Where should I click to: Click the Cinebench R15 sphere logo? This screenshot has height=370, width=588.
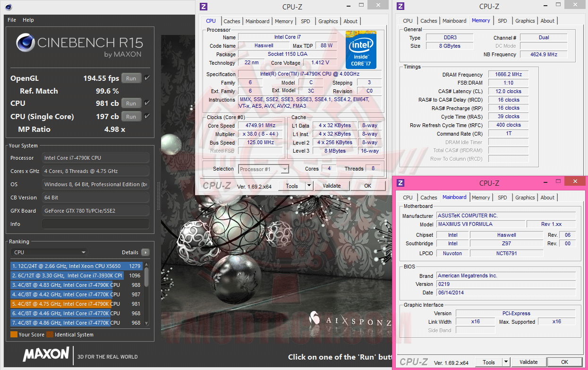(x=26, y=43)
